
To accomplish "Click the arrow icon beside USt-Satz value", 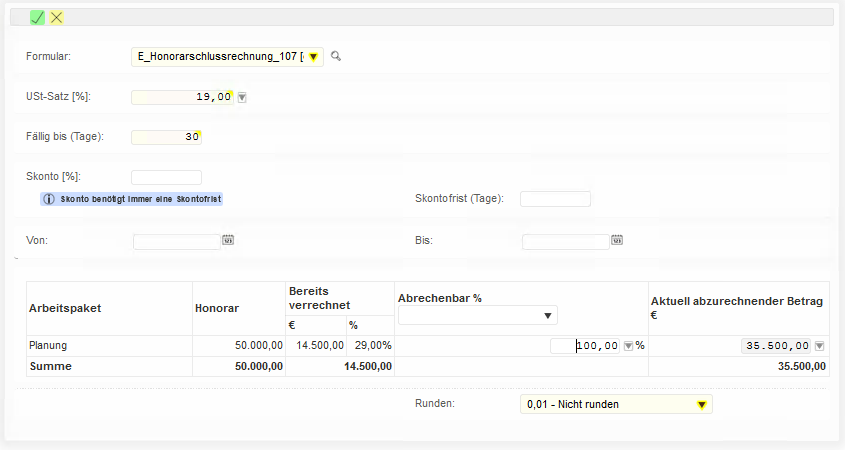I will [x=242, y=97].
